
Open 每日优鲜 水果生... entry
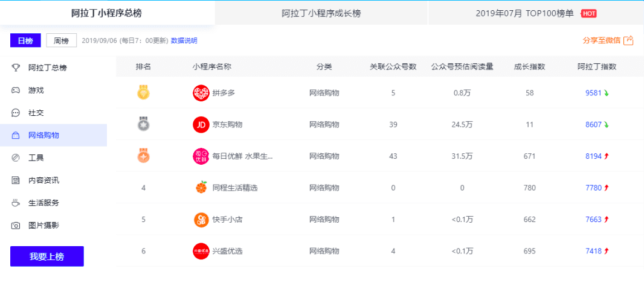point(243,156)
